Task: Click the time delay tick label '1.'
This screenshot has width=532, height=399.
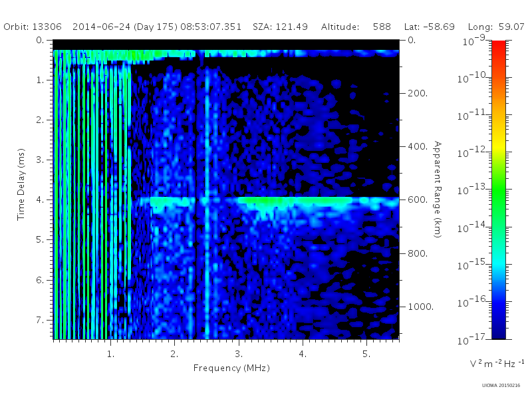Action: click(x=41, y=80)
